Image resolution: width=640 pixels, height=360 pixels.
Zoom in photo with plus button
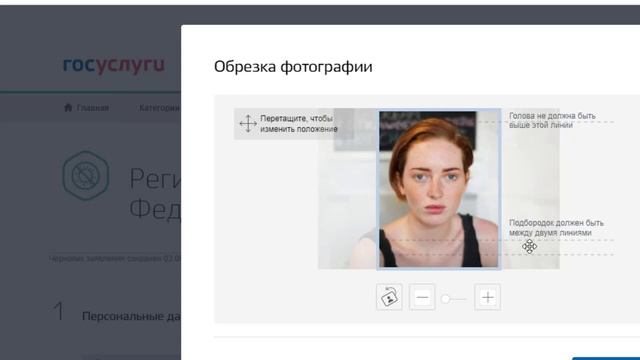click(x=488, y=297)
